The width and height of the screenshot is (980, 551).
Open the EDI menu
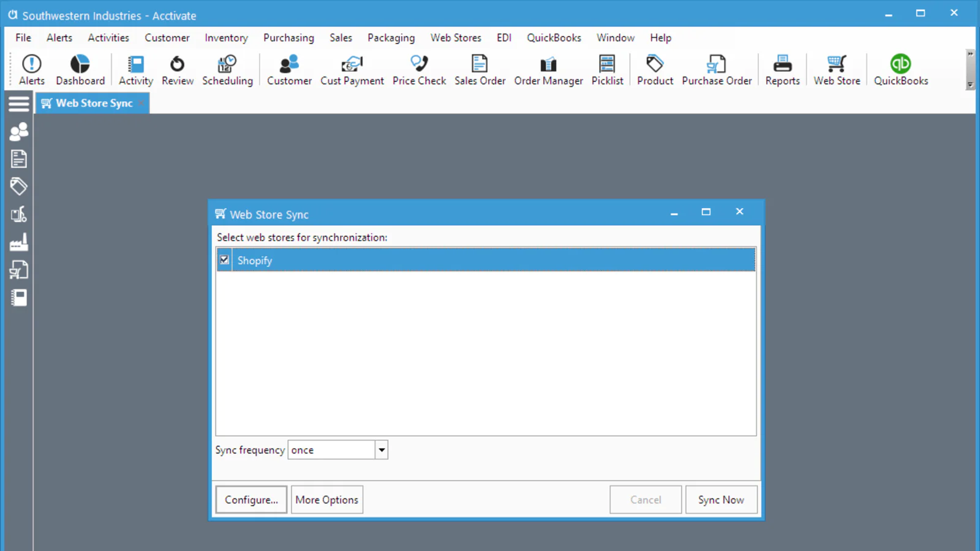click(x=503, y=37)
